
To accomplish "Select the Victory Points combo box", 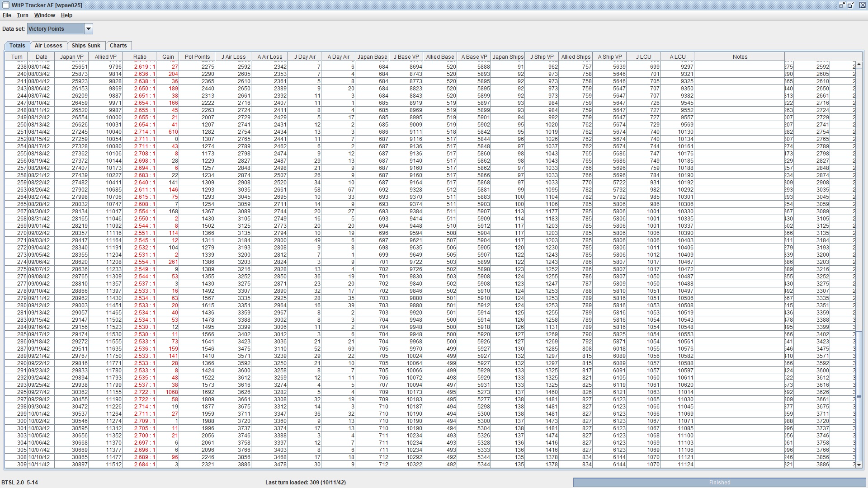I will click(55, 29).
